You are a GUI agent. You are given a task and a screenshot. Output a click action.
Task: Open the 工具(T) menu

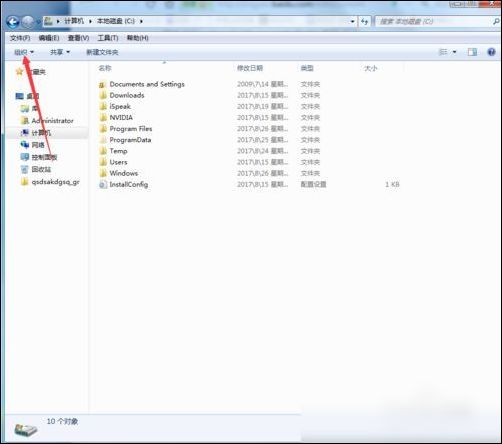108,38
